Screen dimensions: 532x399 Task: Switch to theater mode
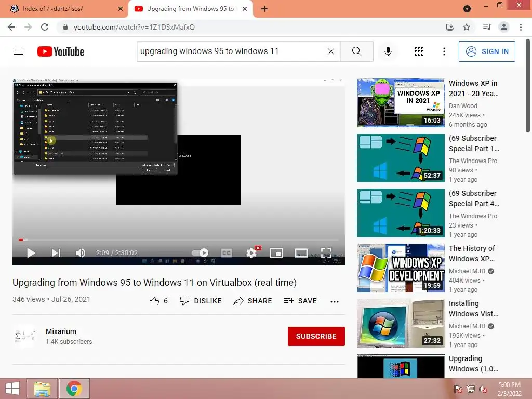click(x=301, y=253)
